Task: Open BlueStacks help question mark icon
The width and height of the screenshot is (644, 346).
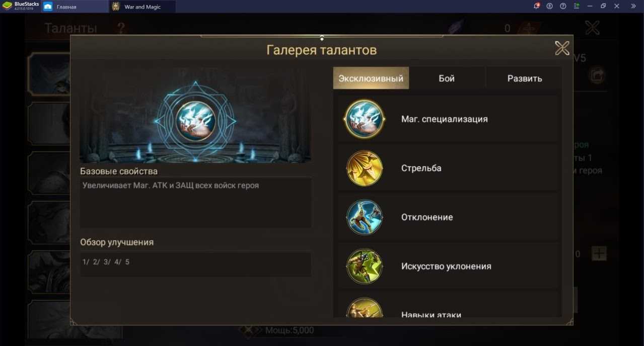Action: point(563,6)
